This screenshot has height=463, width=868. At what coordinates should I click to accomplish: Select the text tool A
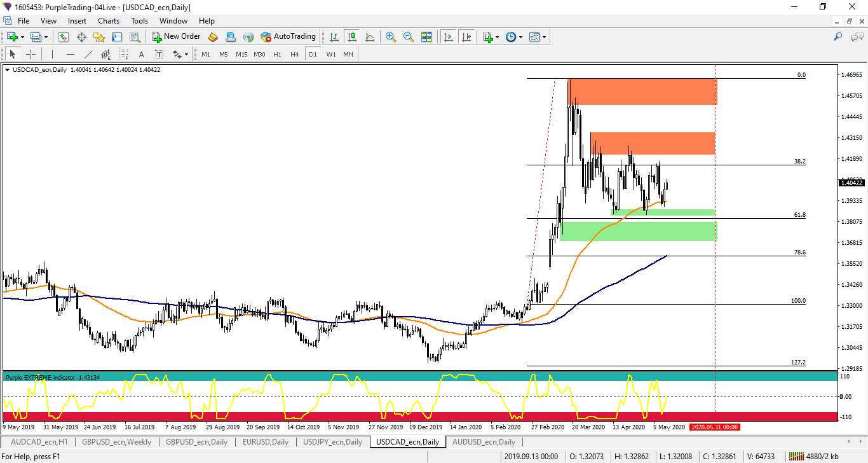pyautogui.click(x=141, y=54)
